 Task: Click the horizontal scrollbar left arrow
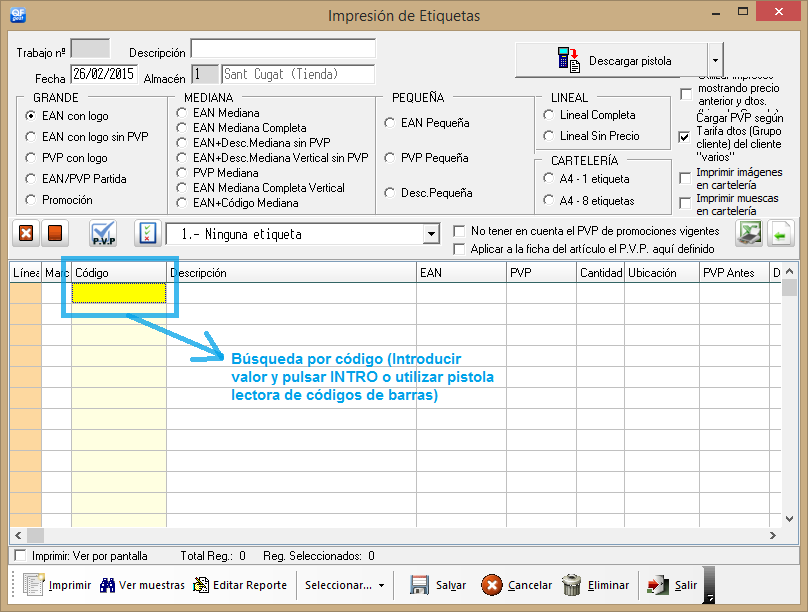click(19, 535)
